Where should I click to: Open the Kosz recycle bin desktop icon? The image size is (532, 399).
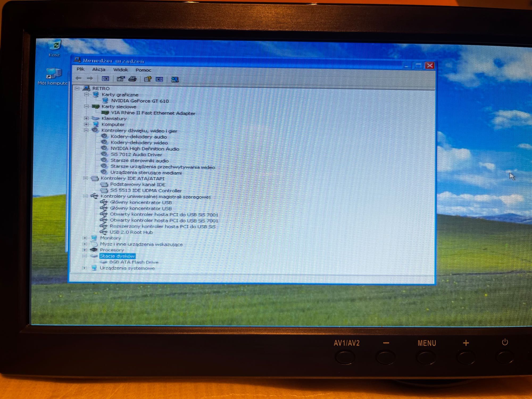click(x=55, y=48)
